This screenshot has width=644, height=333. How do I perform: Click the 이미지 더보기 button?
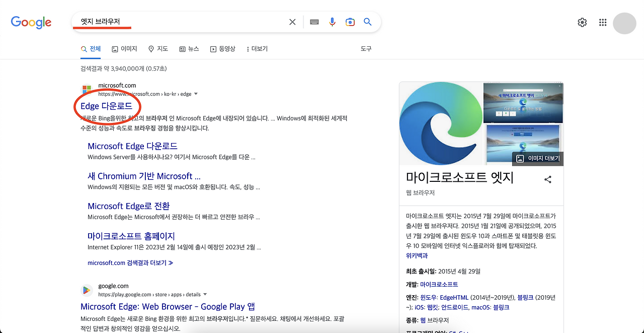pyautogui.click(x=537, y=158)
